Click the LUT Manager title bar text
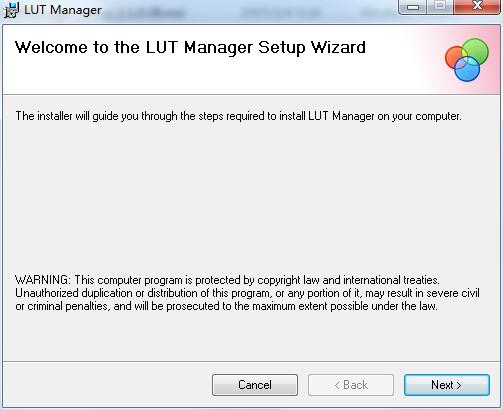Screen dimensions: 503x410 63,10
